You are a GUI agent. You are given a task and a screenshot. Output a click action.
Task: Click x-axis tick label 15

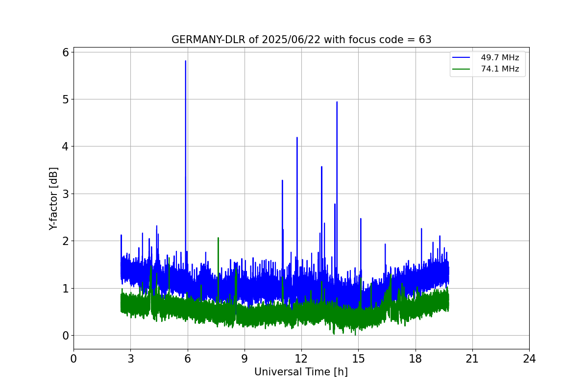coord(358,359)
